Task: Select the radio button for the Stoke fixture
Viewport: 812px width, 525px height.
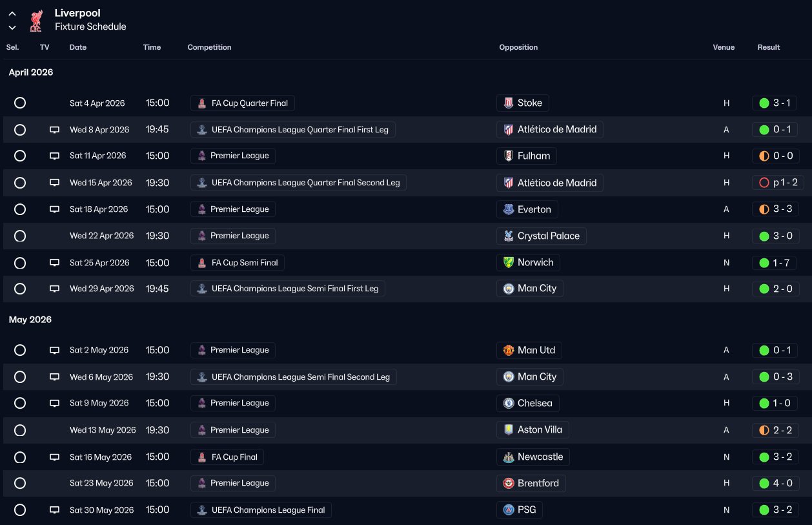Action: (x=20, y=103)
